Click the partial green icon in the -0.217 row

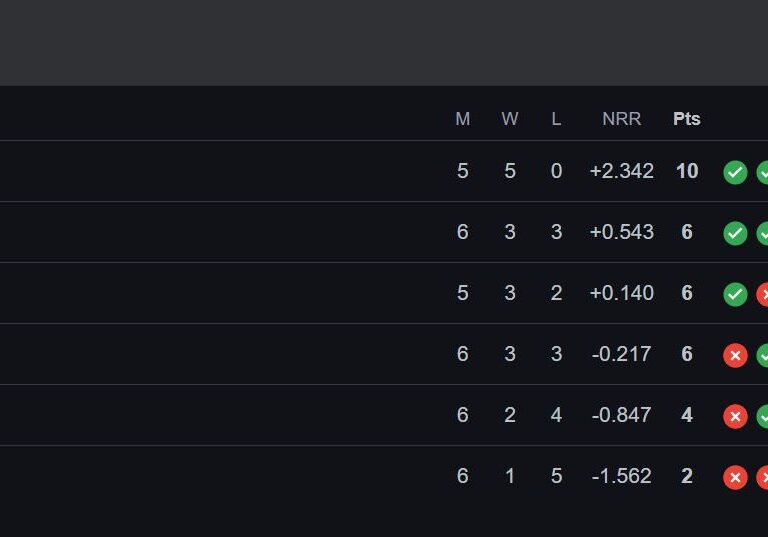(763, 355)
